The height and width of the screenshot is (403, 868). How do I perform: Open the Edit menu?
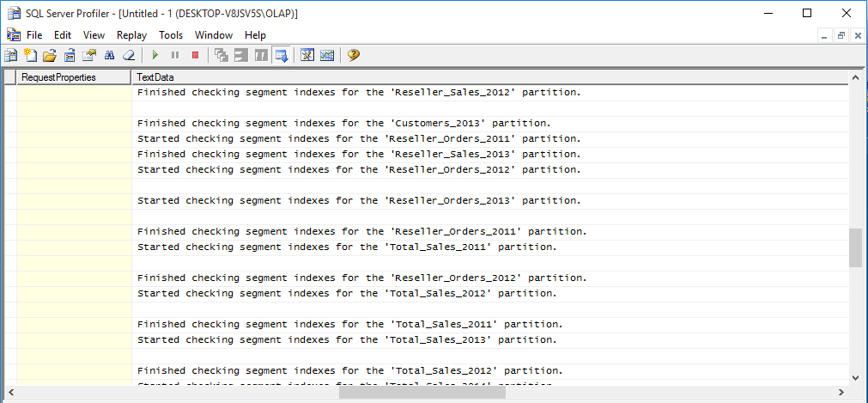tap(63, 35)
